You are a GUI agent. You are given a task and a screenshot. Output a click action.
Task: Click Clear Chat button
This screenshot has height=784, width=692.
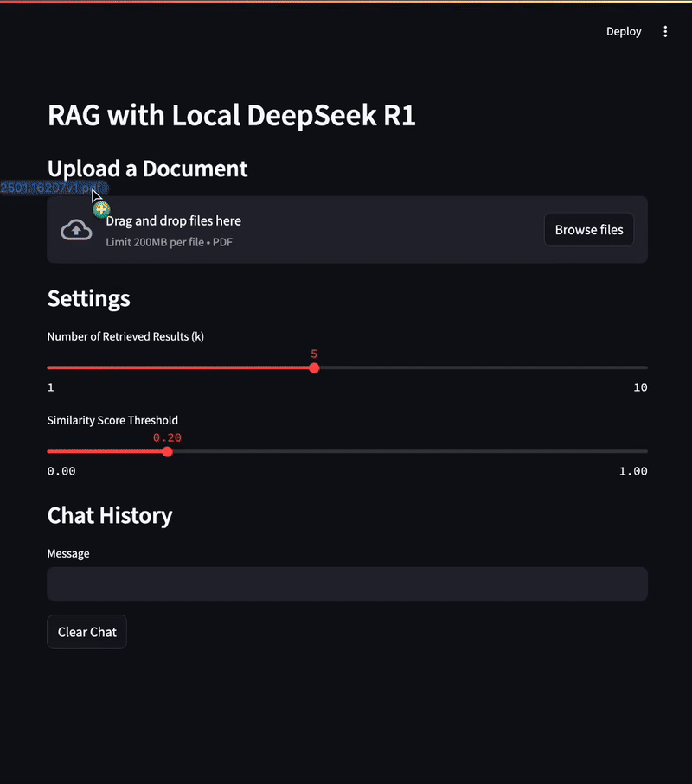[87, 632]
